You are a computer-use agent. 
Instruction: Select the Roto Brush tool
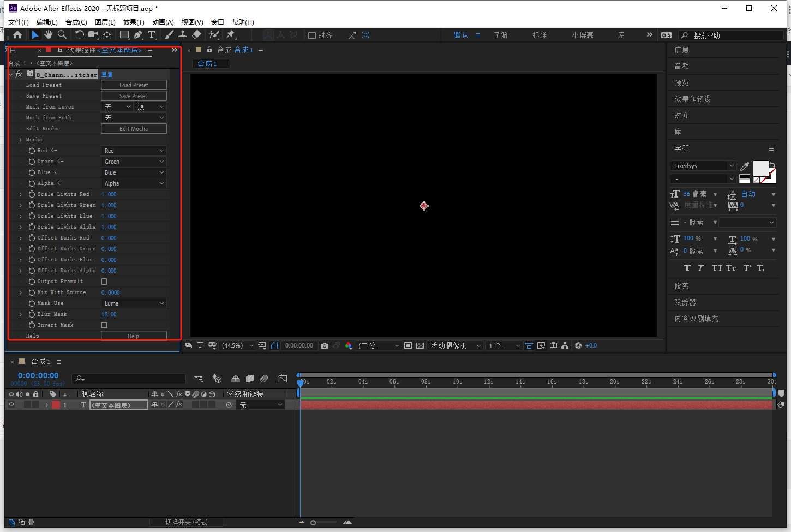click(214, 35)
